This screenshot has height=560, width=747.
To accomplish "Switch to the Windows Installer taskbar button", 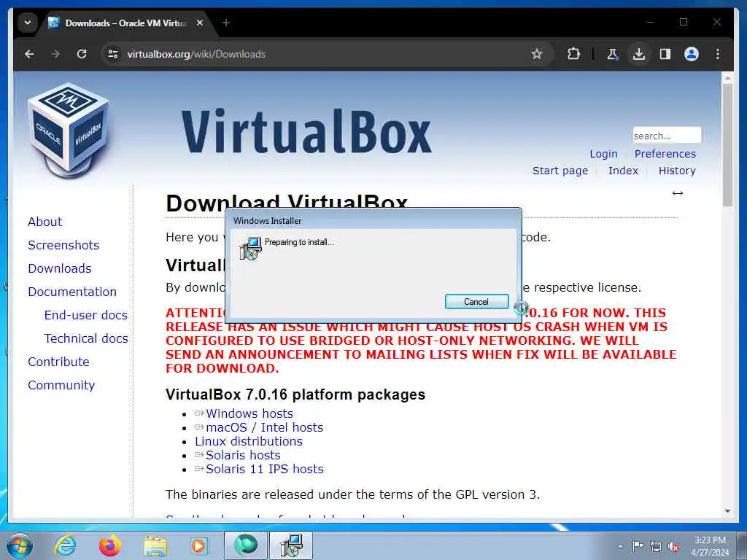I will (x=291, y=545).
